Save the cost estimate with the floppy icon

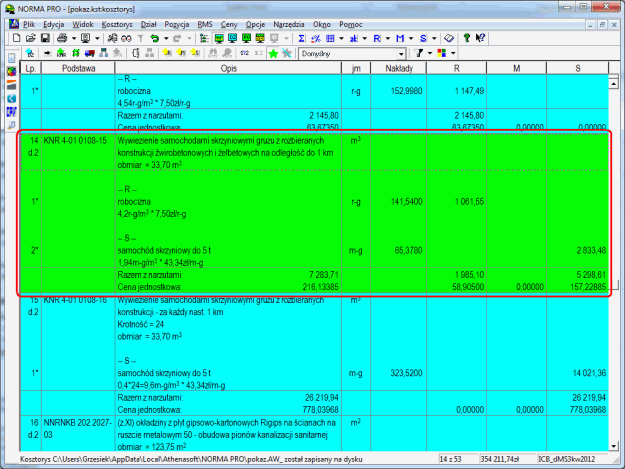coord(45,36)
